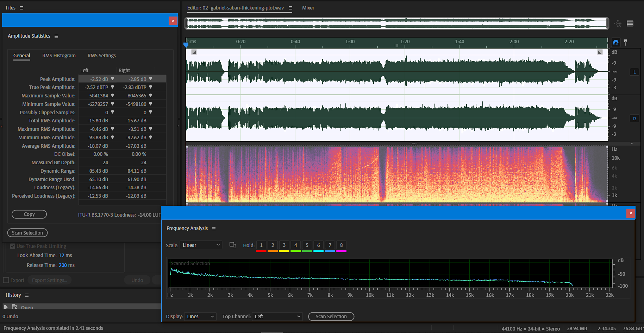Viewport: 644px width, 333px height.
Task: Open the Editor tab panel menu icon
Action: (290, 7)
